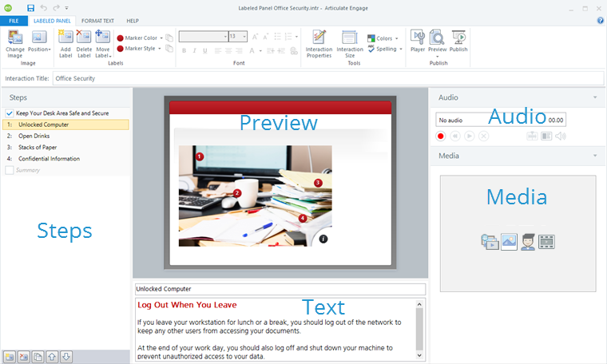Open the Spelling dropdown
The image size is (607, 364).
[399, 49]
